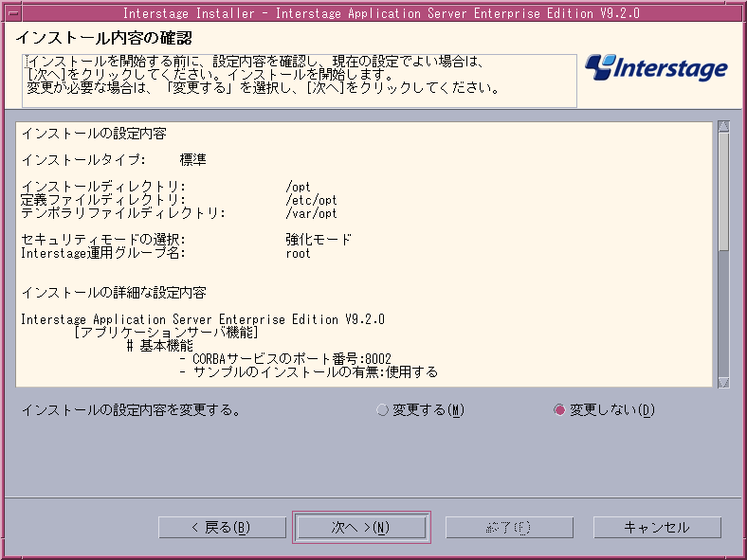This screenshot has width=747, height=560.
Task: Click the Interstage運用グループ名: label
Action: pyautogui.click(x=103, y=253)
